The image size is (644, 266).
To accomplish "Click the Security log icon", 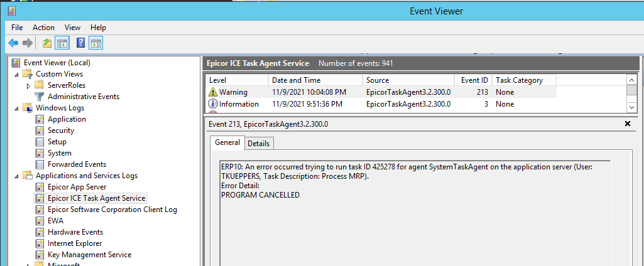I will [x=40, y=130].
